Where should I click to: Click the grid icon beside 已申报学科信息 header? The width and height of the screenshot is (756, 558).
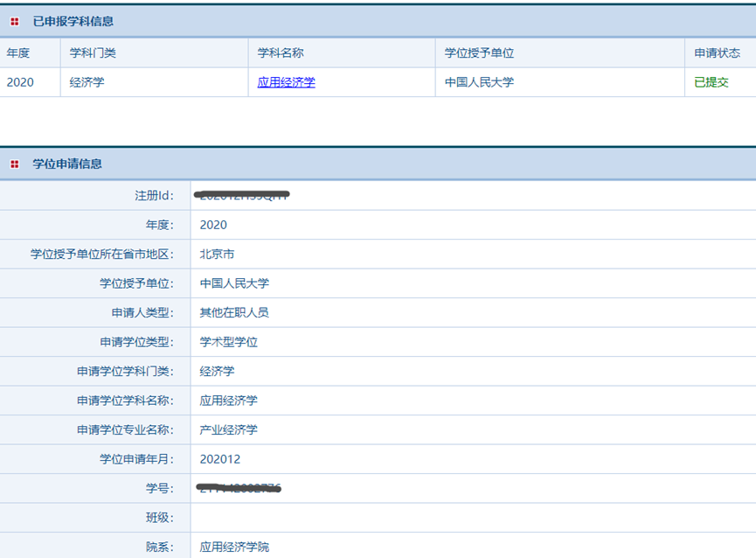pyautogui.click(x=13, y=22)
